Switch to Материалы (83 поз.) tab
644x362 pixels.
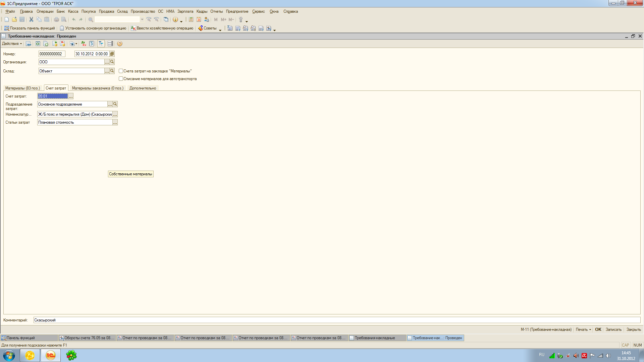(22, 88)
